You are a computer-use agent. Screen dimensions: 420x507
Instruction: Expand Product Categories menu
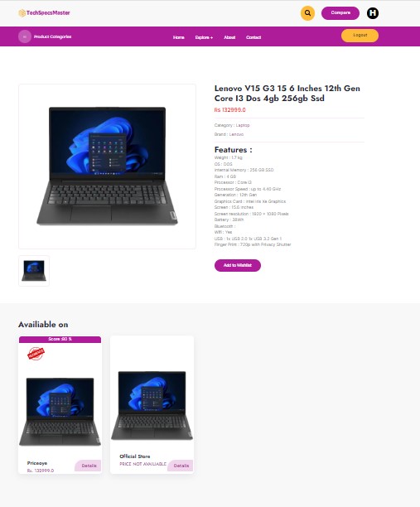[52, 36]
